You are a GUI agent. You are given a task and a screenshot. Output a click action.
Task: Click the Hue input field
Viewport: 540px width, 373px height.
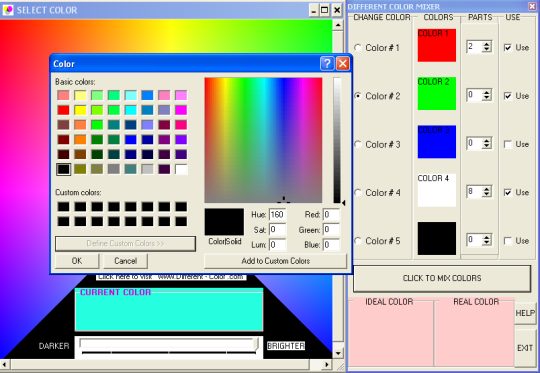point(278,215)
